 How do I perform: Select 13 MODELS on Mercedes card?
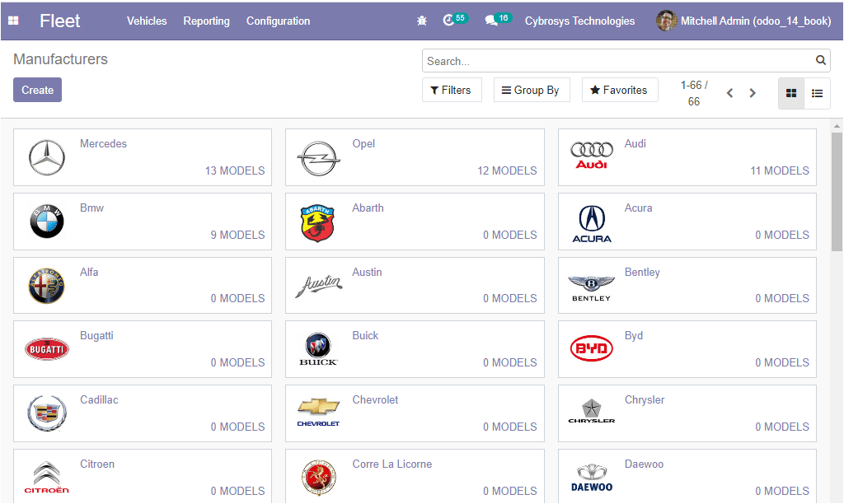(x=235, y=170)
